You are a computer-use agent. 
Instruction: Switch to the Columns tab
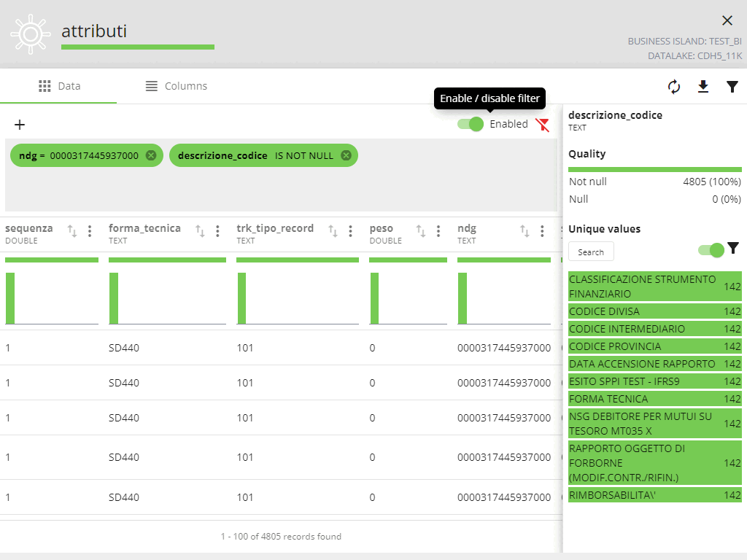pos(176,86)
